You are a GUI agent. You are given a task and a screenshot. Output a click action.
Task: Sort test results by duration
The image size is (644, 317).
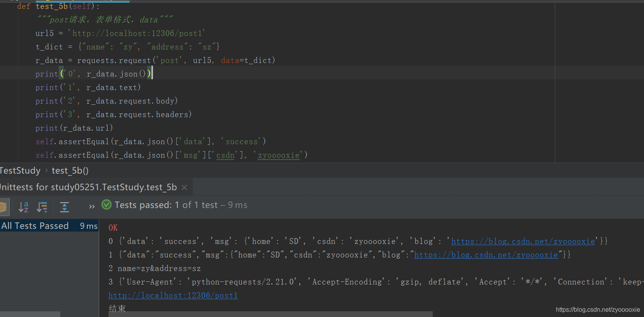[42, 207]
